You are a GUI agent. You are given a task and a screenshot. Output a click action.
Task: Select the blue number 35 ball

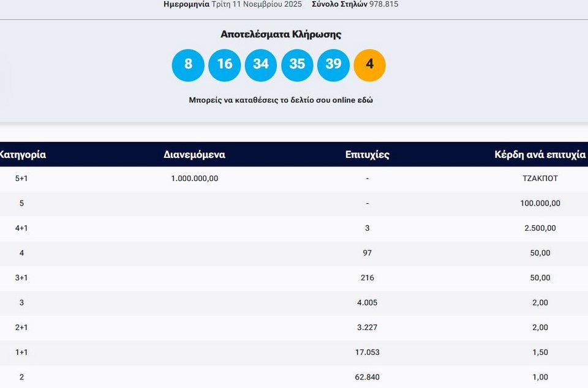[x=297, y=65]
